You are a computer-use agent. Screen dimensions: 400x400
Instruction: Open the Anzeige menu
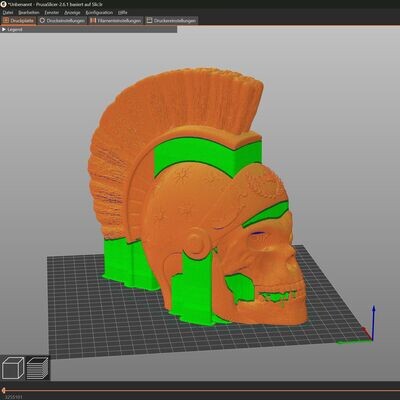coord(72,13)
